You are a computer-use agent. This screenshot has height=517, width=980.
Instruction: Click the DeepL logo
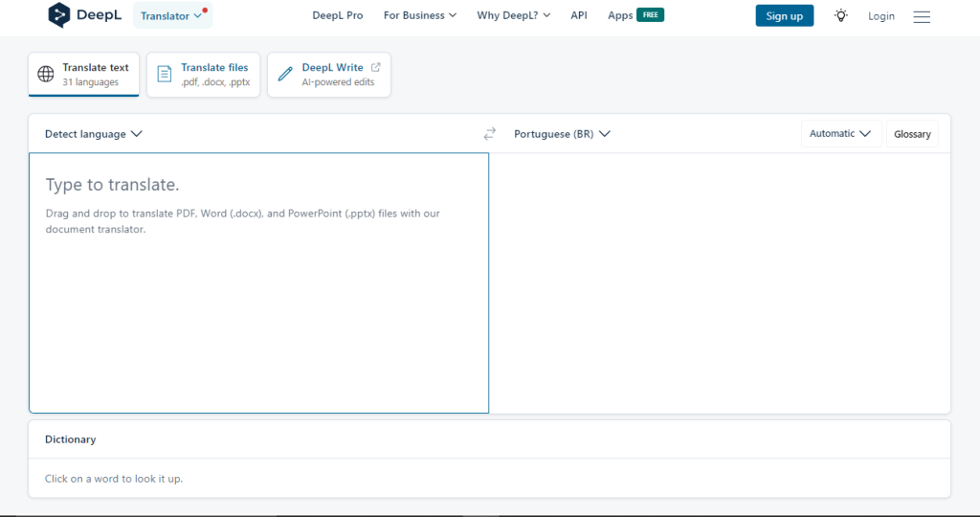(84, 15)
